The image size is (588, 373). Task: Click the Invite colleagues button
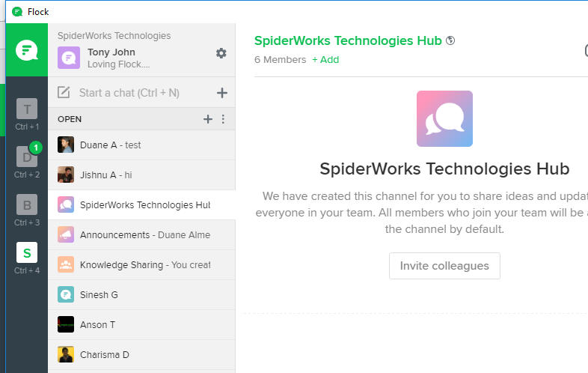coord(444,266)
